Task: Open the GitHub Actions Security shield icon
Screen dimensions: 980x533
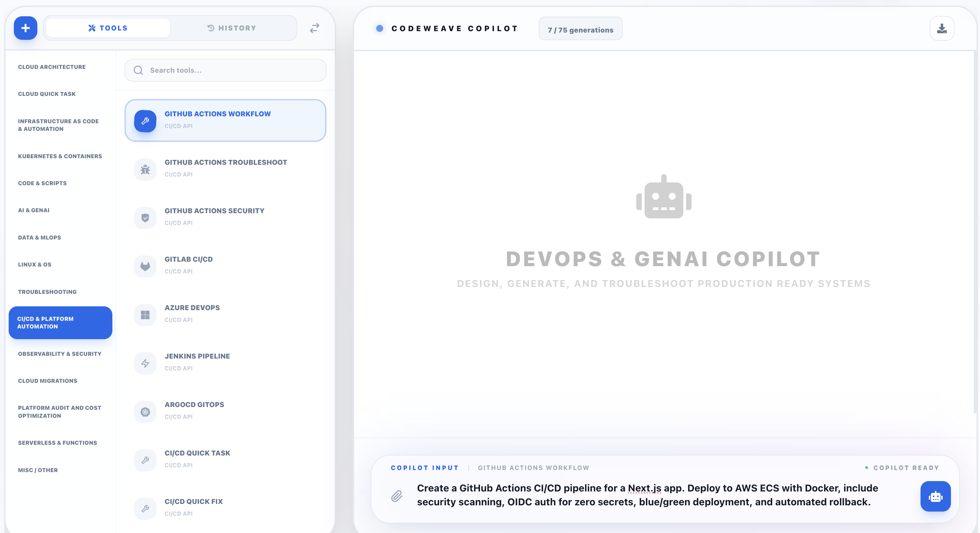Action: [x=145, y=217]
